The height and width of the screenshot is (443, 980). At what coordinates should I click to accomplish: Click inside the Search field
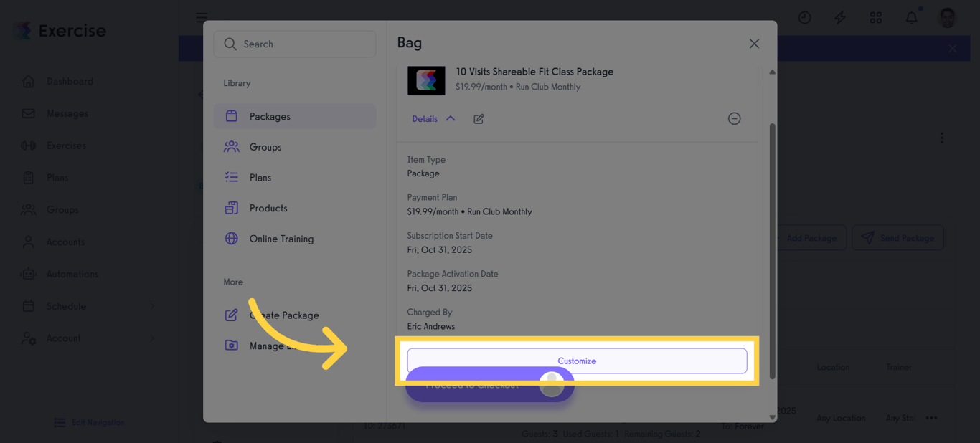(295, 44)
